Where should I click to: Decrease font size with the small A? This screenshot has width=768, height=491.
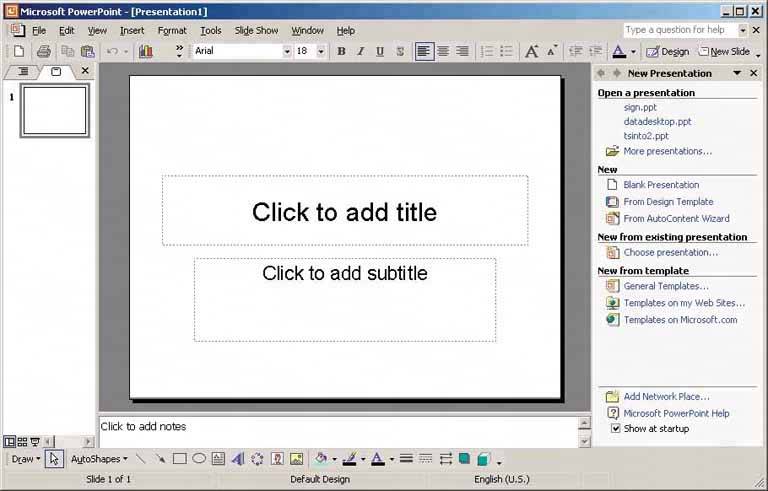click(552, 50)
